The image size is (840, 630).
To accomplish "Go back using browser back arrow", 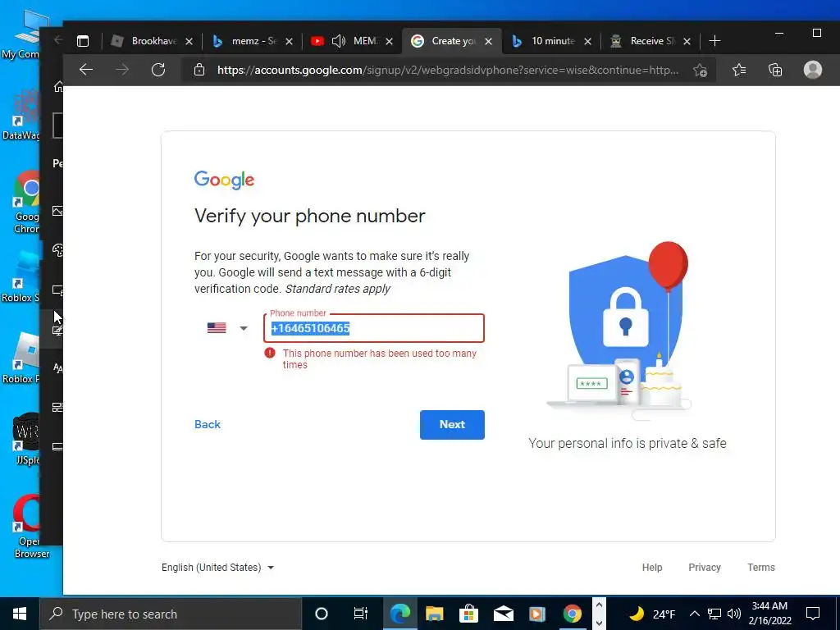I will [86, 70].
